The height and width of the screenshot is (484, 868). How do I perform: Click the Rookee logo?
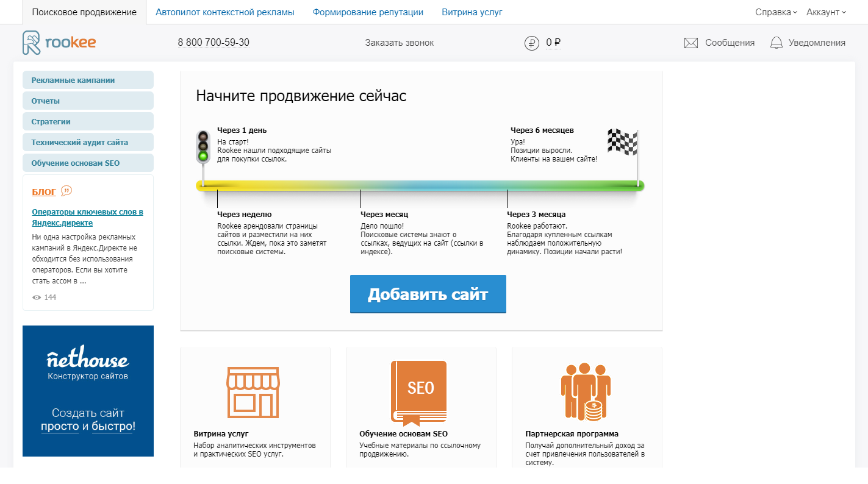(x=59, y=43)
